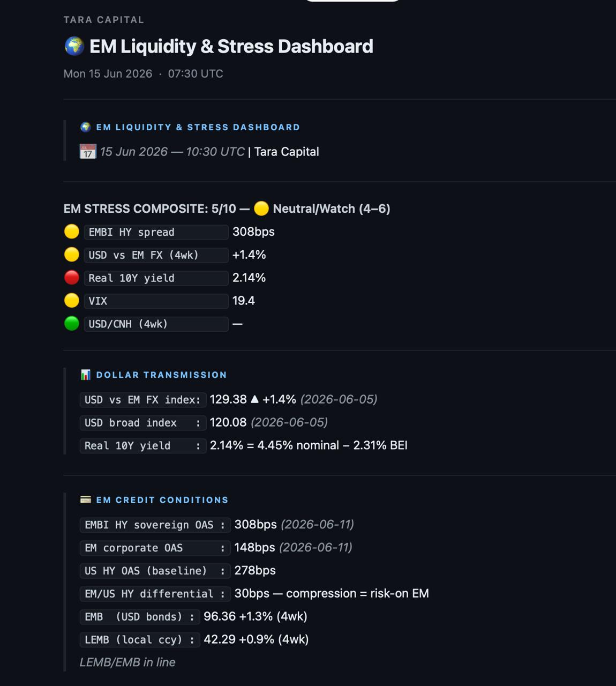Click the italic 15 Jun 2026 — 10:30 UTC text
616x686 pixels.
point(172,152)
